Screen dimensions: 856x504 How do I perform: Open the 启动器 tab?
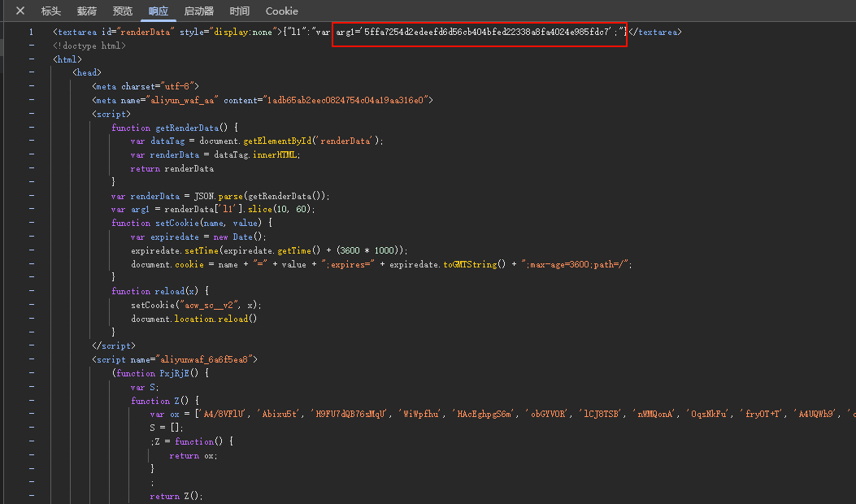198,11
